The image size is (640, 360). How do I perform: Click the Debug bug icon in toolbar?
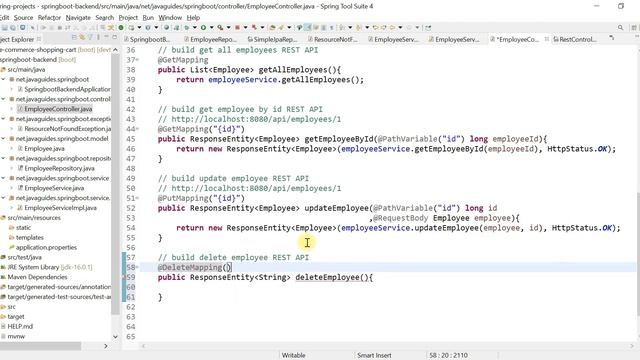pos(186,28)
